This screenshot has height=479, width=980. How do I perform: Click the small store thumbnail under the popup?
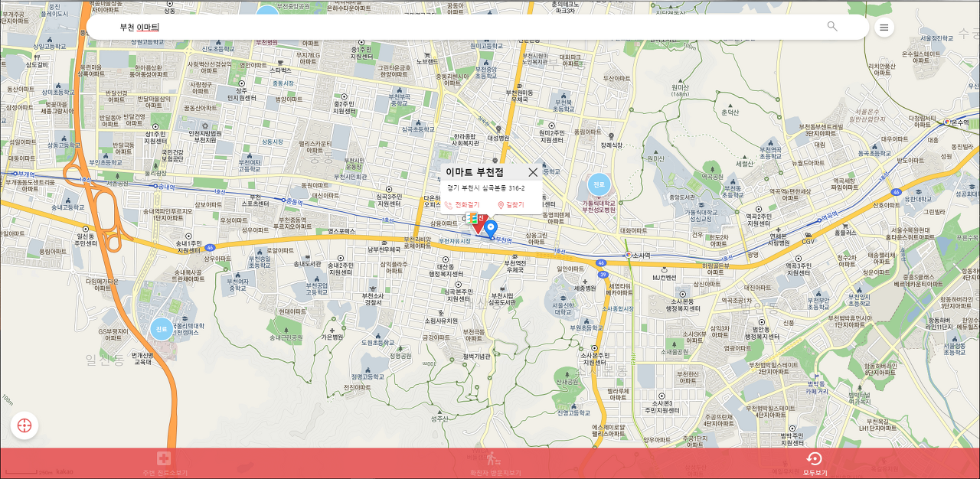(x=473, y=219)
